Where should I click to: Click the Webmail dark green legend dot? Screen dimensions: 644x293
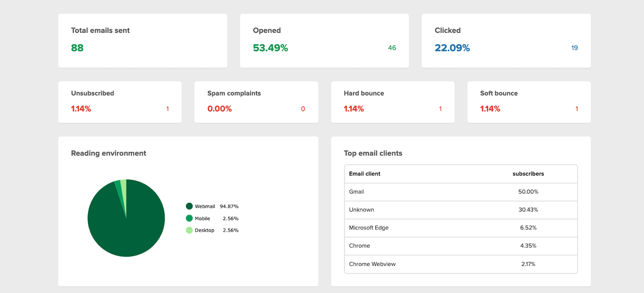(x=189, y=206)
